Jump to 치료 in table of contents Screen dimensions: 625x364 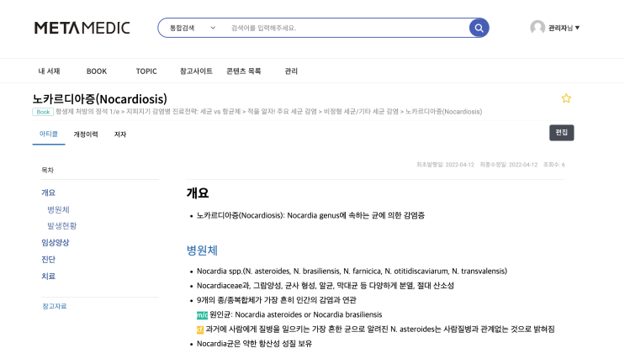click(x=48, y=276)
